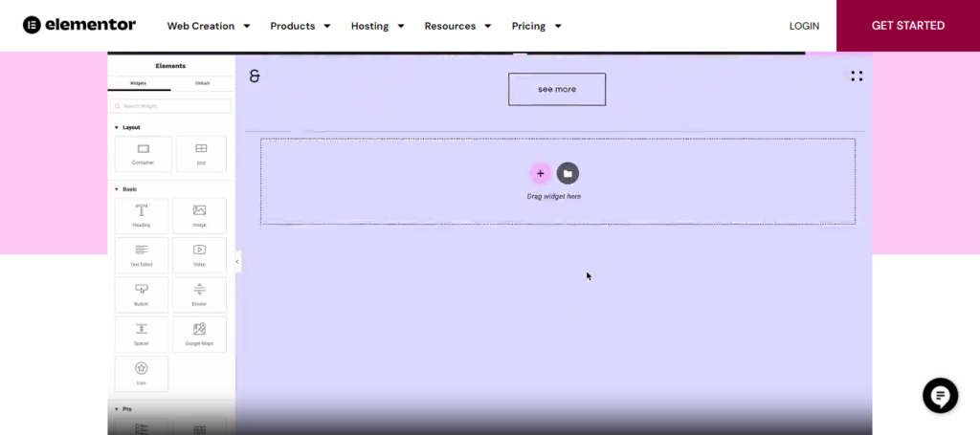980x435 pixels.
Task: Choose the Image widget
Action: 199,215
